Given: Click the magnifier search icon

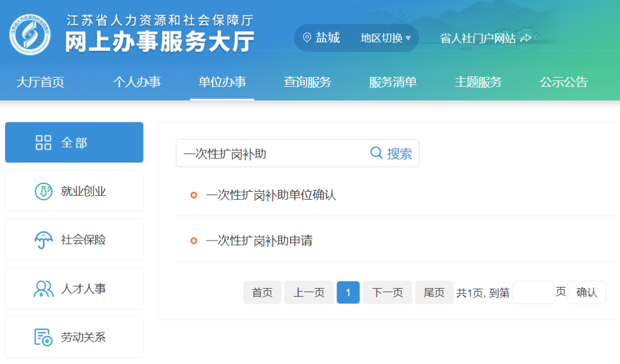Looking at the screenshot, I should point(376,153).
